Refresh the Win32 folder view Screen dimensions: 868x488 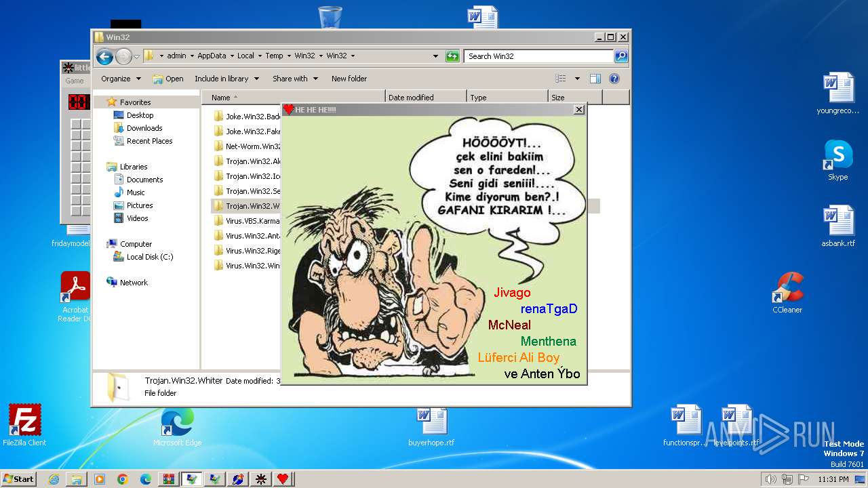452,56
